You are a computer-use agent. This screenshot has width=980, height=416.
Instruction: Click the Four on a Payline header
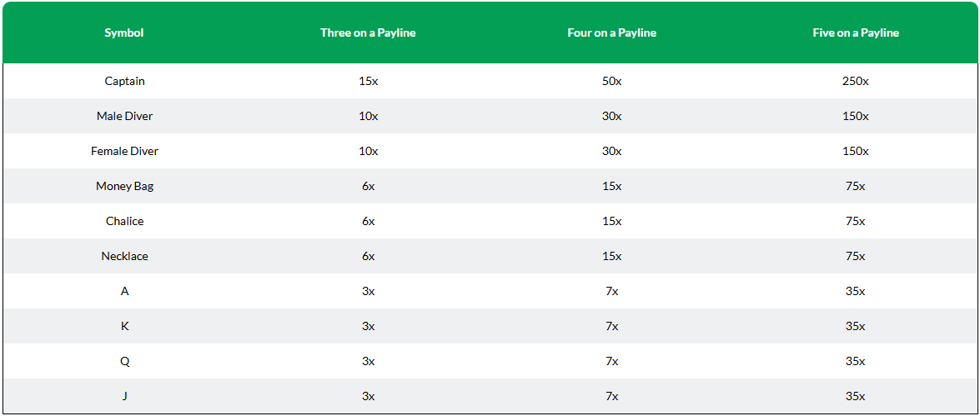point(612,33)
